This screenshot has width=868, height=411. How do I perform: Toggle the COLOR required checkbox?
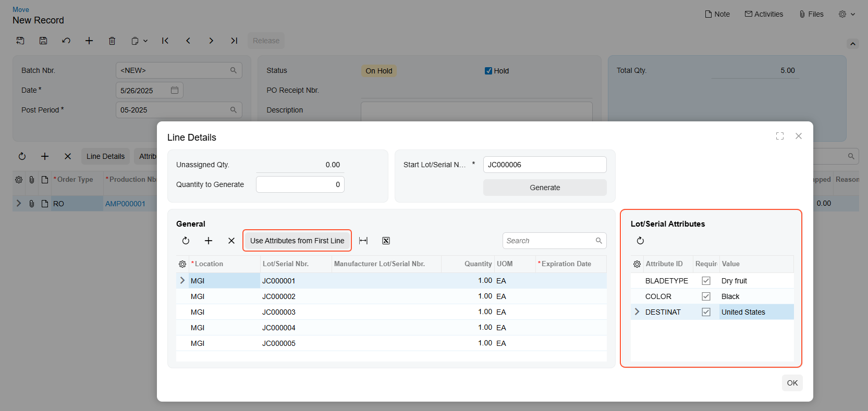click(706, 296)
